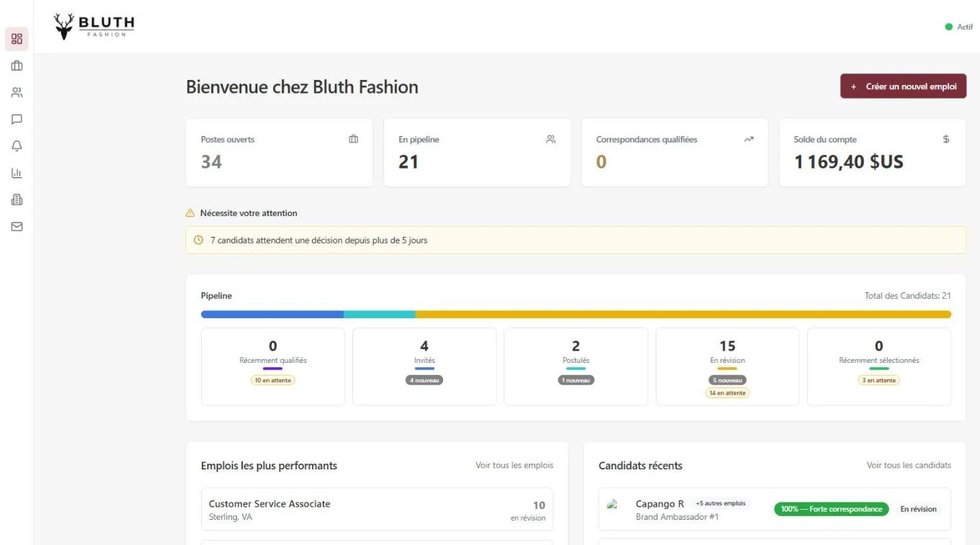Click Créer un nouvel emploi button
Viewport: 980px width, 545px height.
coord(903,86)
